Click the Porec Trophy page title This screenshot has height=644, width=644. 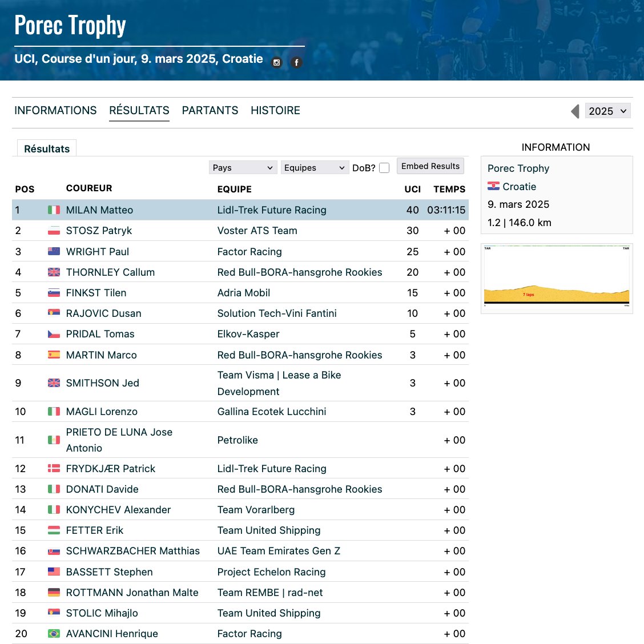click(x=70, y=25)
